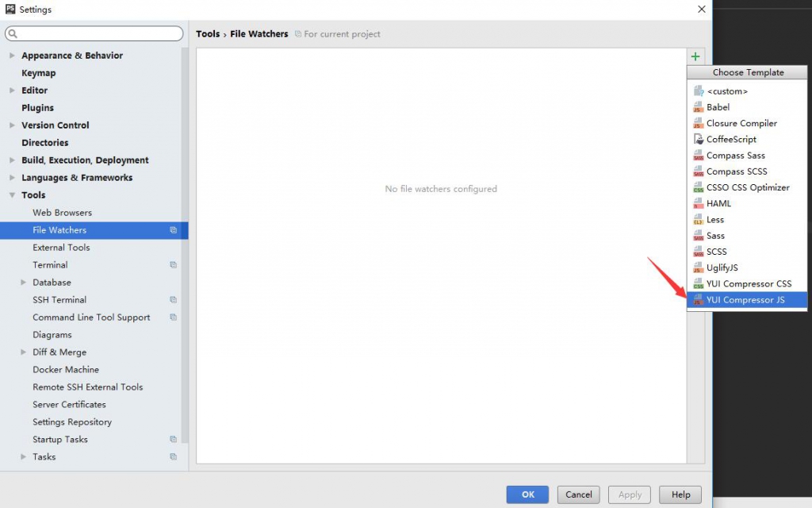Open the Directories settings page
Image resolution: width=812 pixels, height=508 pixels.
point(44,143)
